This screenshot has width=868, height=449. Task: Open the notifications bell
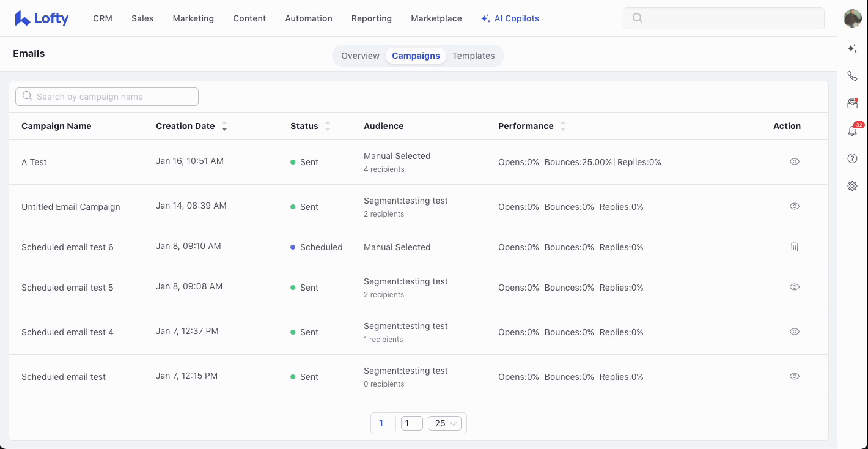[x=852, y=131]
